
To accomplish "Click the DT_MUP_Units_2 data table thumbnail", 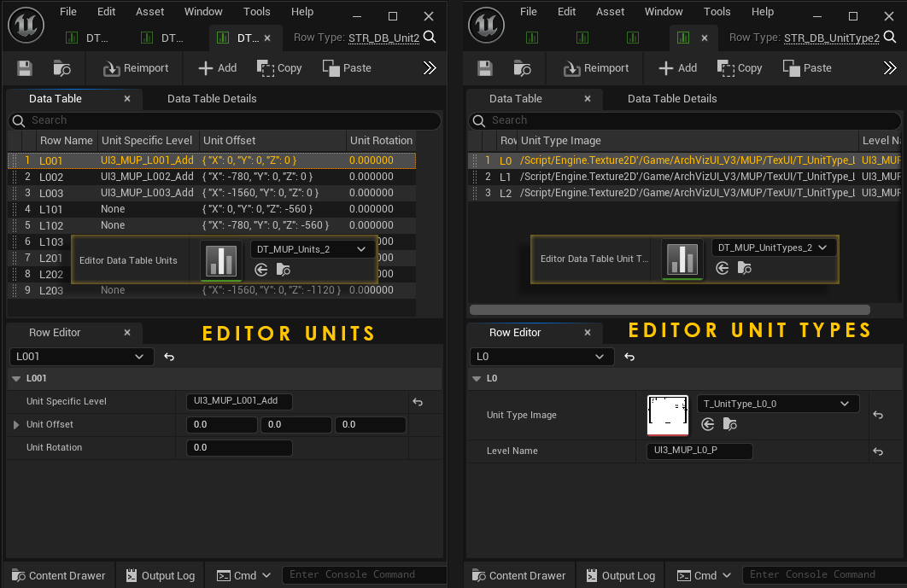I will click(221, 261).
